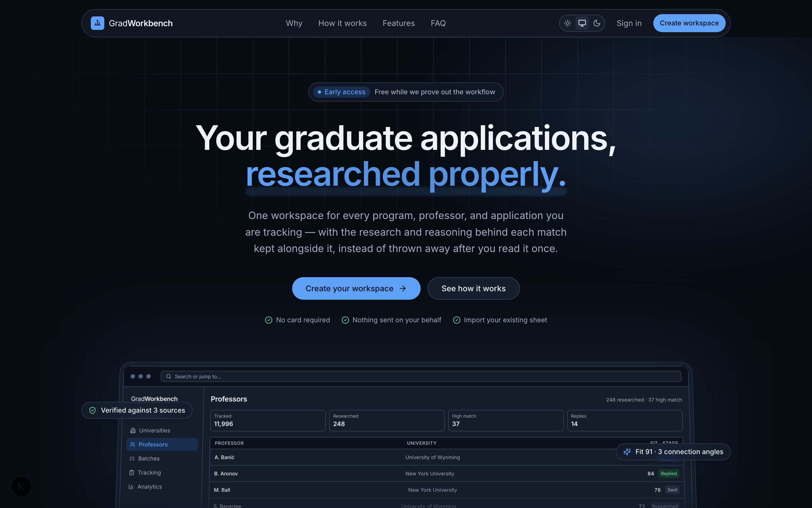Click the fit score 78

point(657,490)
